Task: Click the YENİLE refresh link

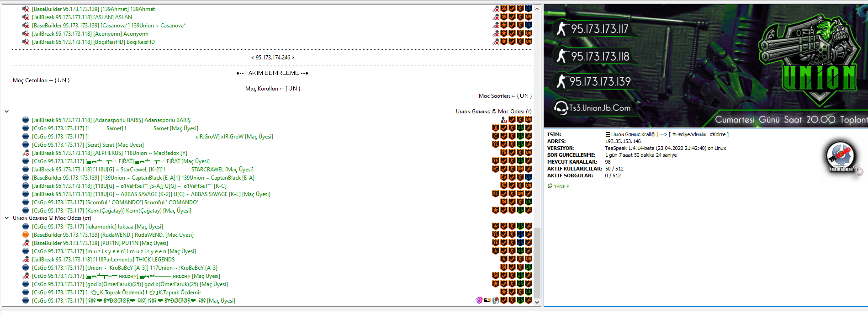Action: pos(561,186)
